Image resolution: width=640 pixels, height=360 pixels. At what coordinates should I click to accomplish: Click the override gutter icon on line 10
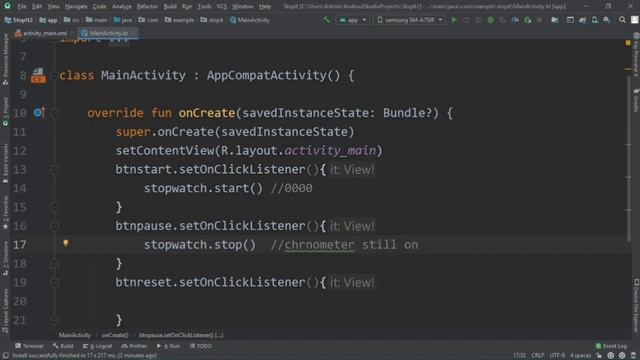point(40,112)
